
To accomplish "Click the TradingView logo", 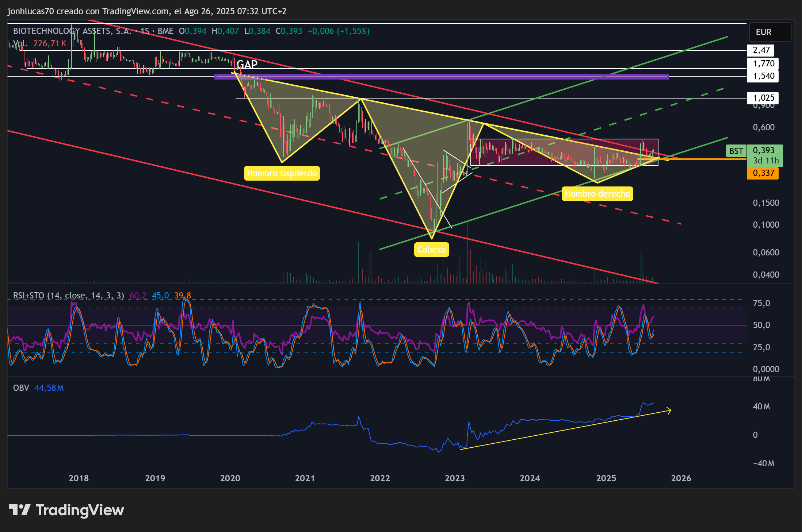I will click(x=66, y=510).
